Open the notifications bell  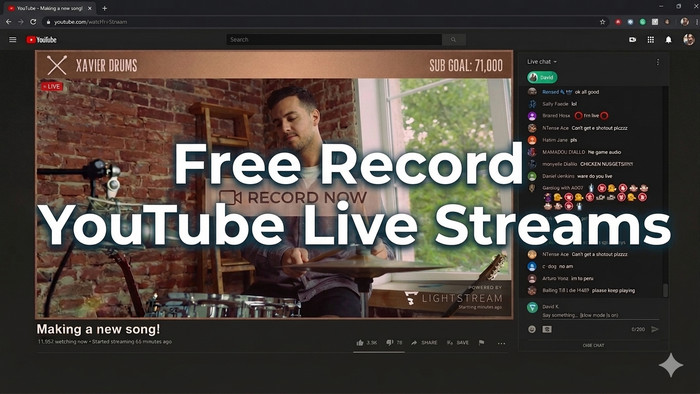(x=668, y=40)
